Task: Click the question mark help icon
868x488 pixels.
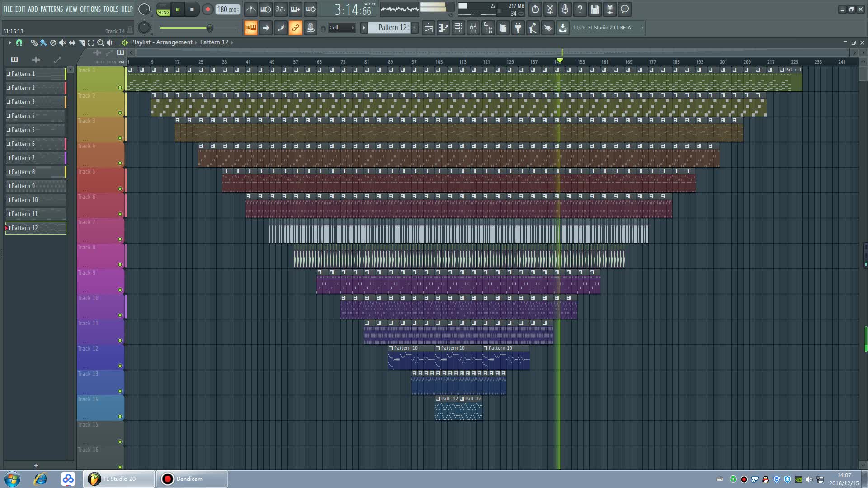Action: point(580,9)
